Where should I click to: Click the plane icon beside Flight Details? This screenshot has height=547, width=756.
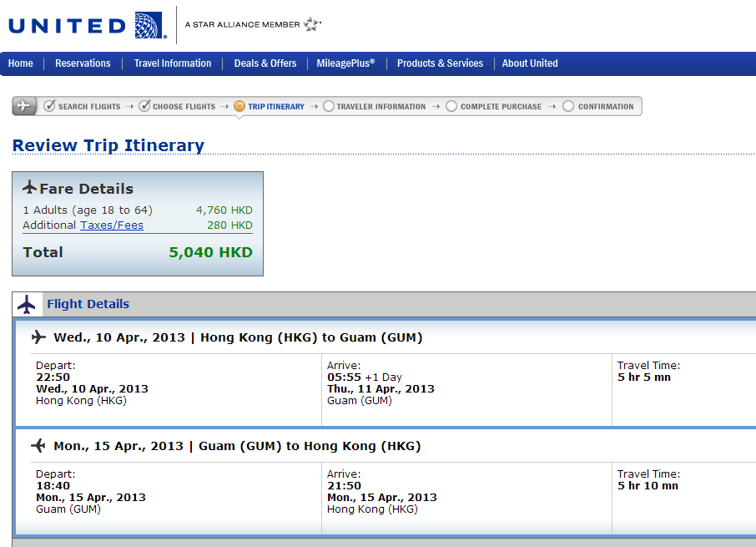tap(27, 305)
